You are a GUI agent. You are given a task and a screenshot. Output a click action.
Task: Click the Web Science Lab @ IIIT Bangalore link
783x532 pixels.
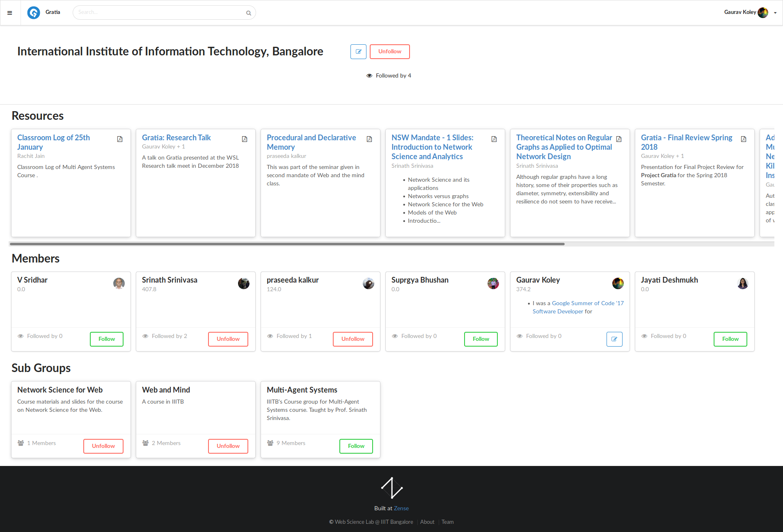374,522
